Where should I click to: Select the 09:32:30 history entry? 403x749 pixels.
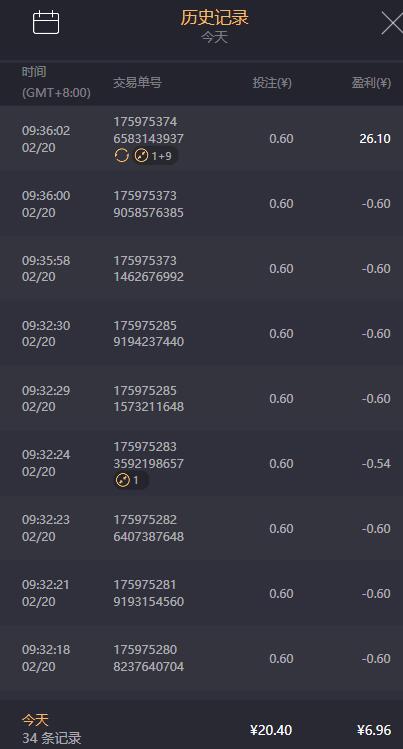click(x=202, y=333)
